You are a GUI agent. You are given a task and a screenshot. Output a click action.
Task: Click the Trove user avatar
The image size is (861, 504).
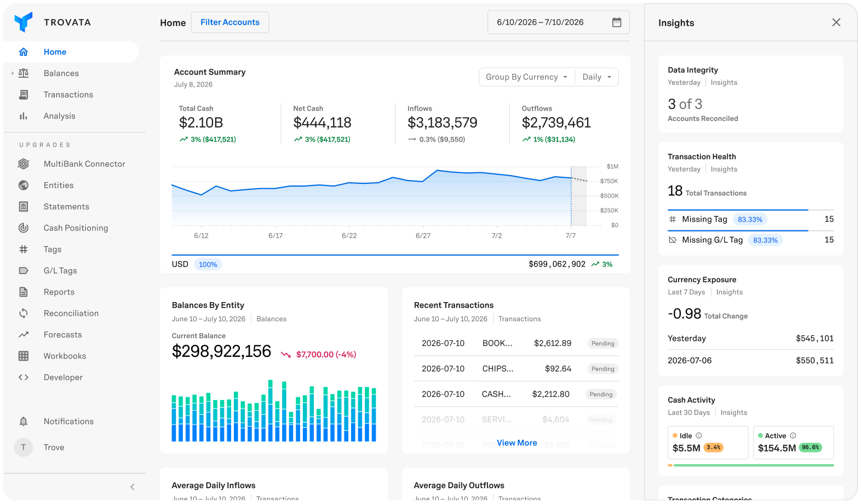(23, 447)
